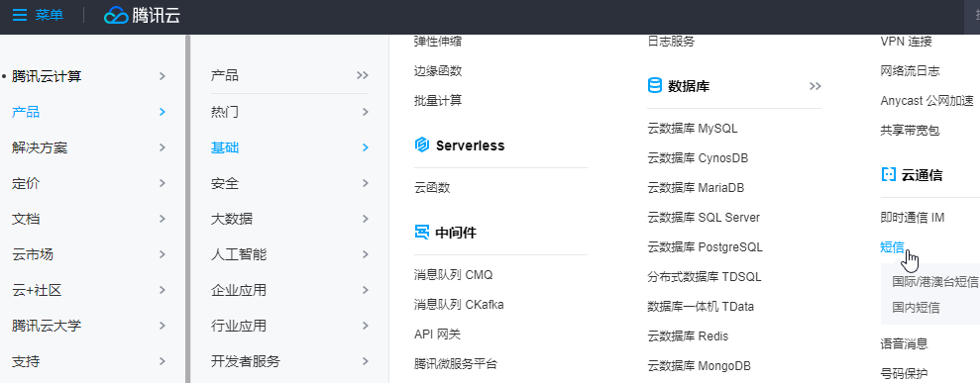This screenshot has width=980, height=383.
Task: Click the 腾讯云 cloud logo
Action: [x=116, y=16]
